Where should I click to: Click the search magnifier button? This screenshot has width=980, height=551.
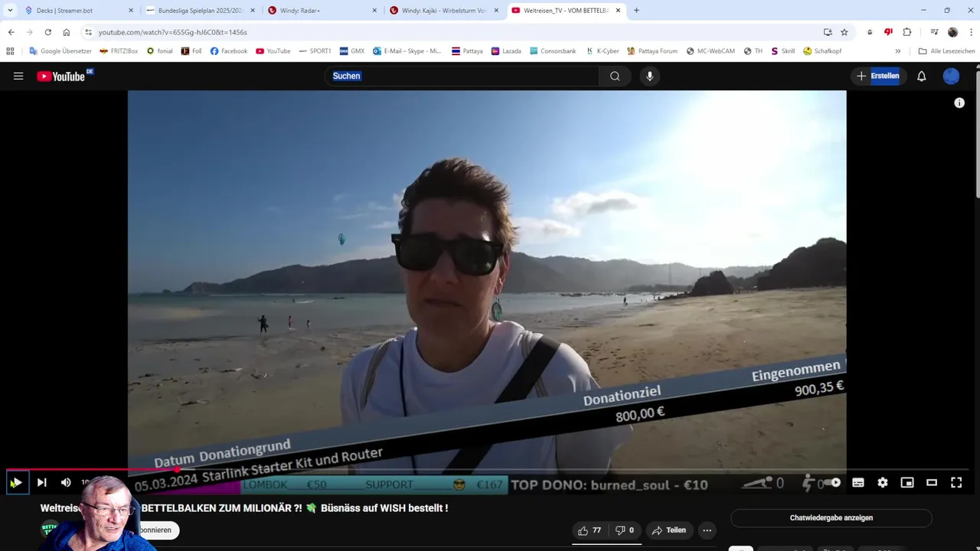[615, 76]
